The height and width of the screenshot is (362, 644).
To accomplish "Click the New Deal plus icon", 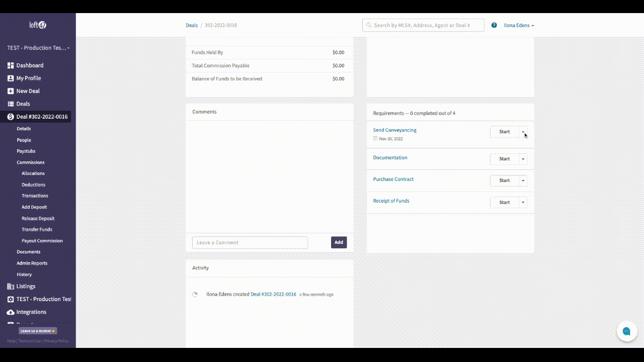I will coord(11,91).
